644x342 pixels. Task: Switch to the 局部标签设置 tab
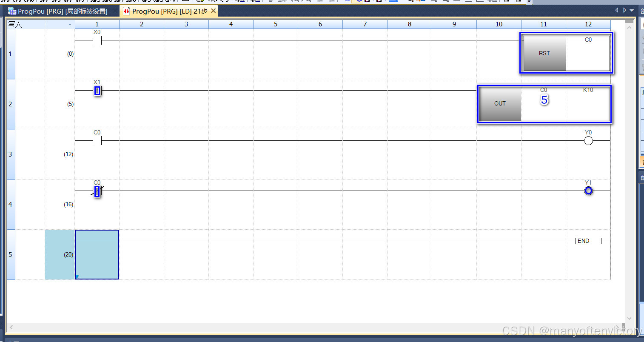tap(58, 11)
